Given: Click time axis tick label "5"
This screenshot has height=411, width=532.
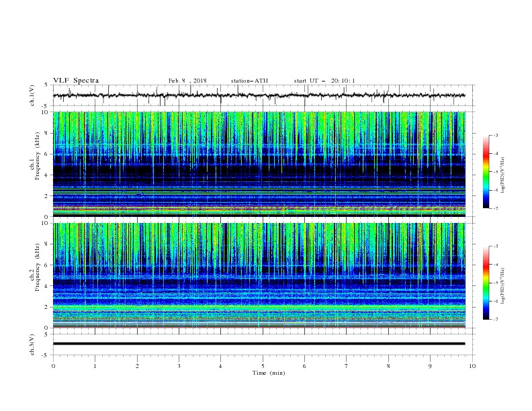Looking at the screenshot, I should 263,366.
